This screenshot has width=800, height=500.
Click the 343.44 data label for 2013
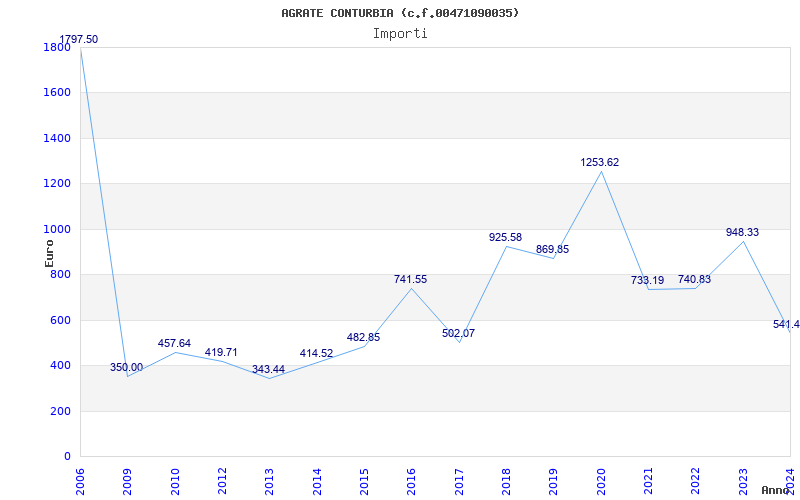[x=268, y=370]
